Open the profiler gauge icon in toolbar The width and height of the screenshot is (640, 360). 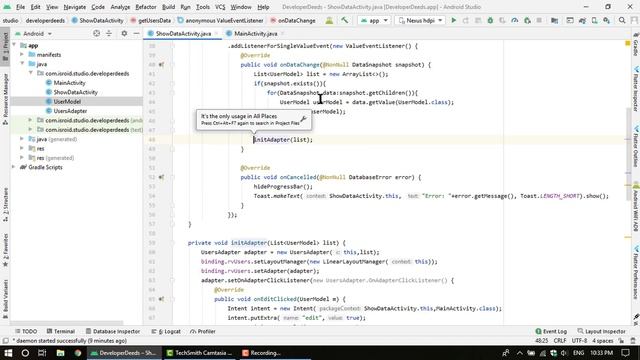point(515,20)
